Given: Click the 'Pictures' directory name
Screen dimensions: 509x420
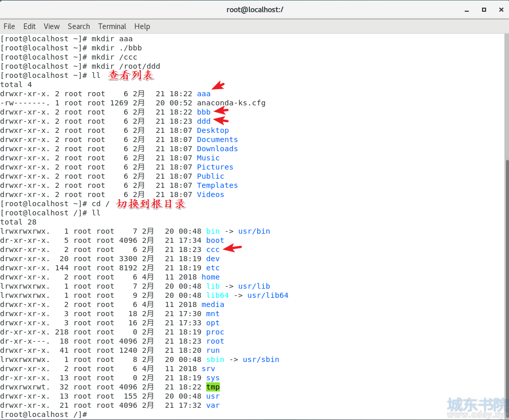Looking at the screenshot, I should (x=215, y=167).
